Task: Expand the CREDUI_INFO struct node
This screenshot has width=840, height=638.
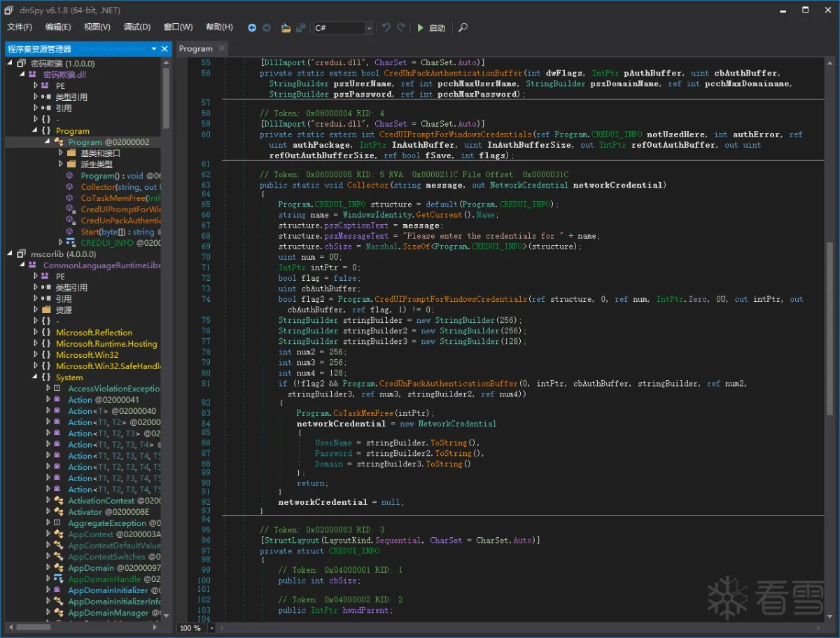Action: 59,243
